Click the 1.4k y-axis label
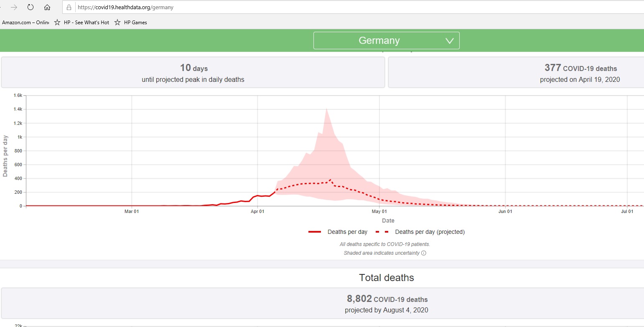The height and width of the screenshot is (327, 644). click(x=18, y=109)
